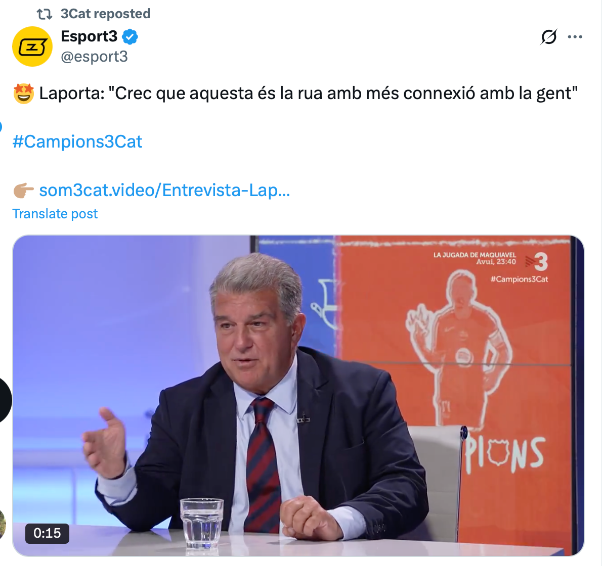Viewport: 602px width, 566px height.
Task: Click the Grok slashed-circle icon
Action: (x=549, y=37)
